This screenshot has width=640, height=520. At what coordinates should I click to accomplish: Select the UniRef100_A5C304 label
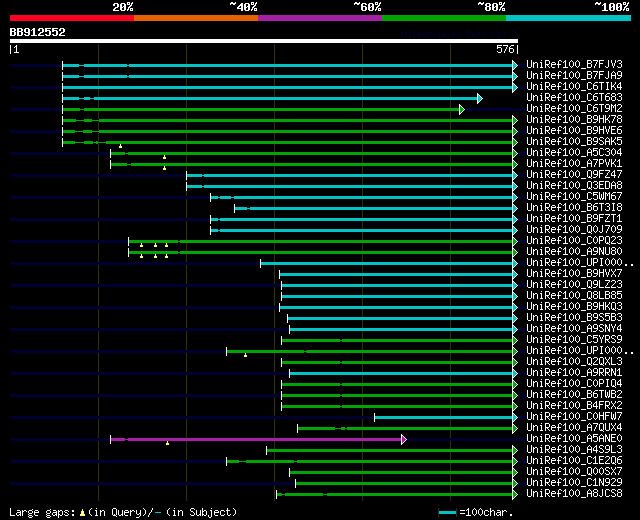point(574,153)
